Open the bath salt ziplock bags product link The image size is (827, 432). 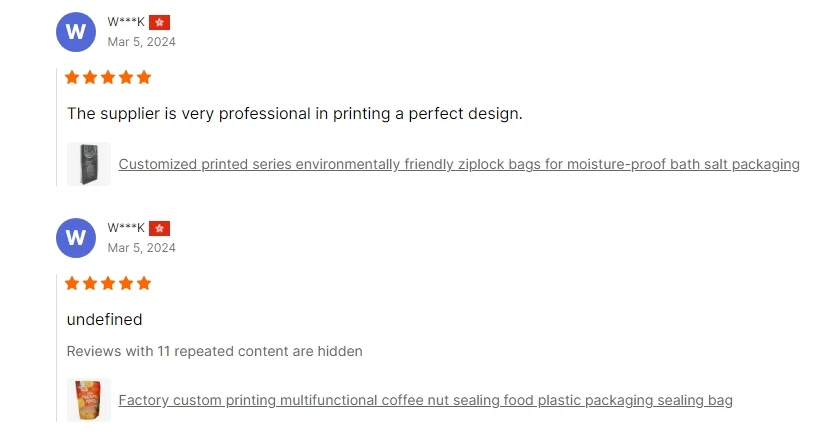pyautogui.click(x=458, y=164)
